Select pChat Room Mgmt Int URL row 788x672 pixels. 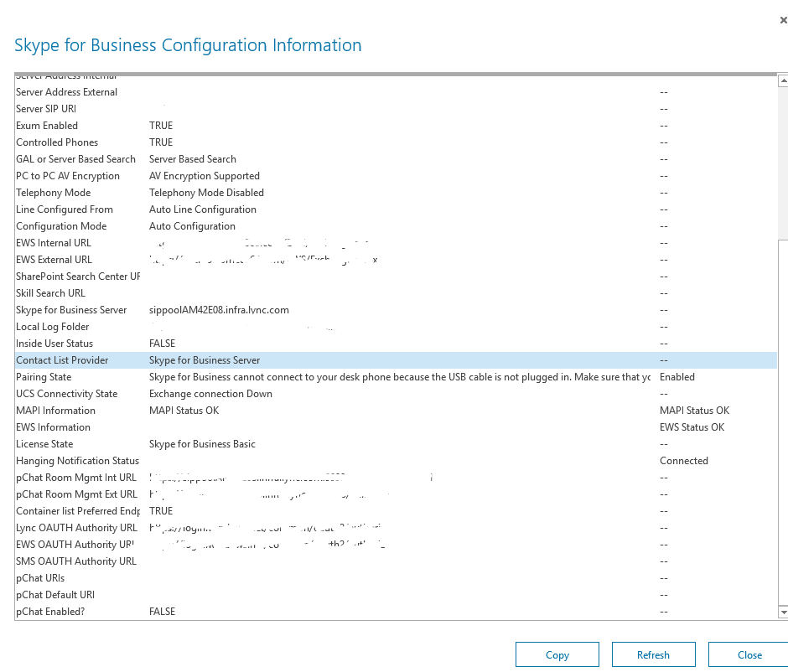tap(396, 477)
